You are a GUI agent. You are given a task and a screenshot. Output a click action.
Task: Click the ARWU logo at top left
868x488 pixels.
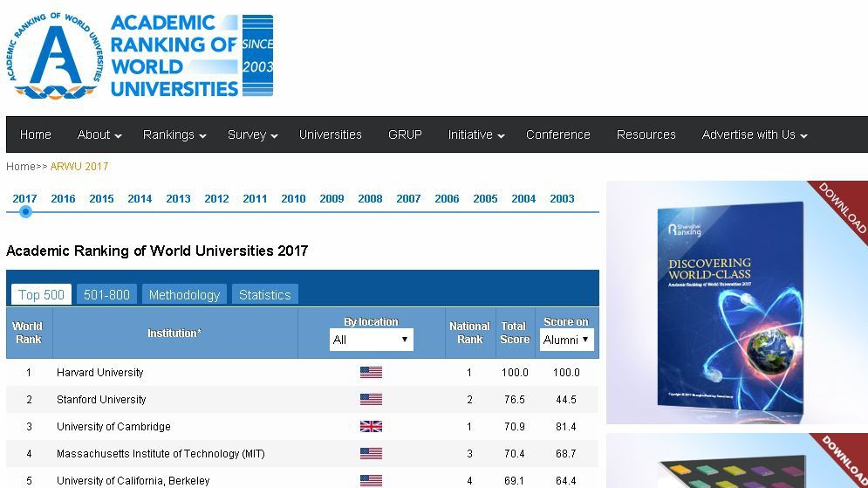(x=140, y=55)
